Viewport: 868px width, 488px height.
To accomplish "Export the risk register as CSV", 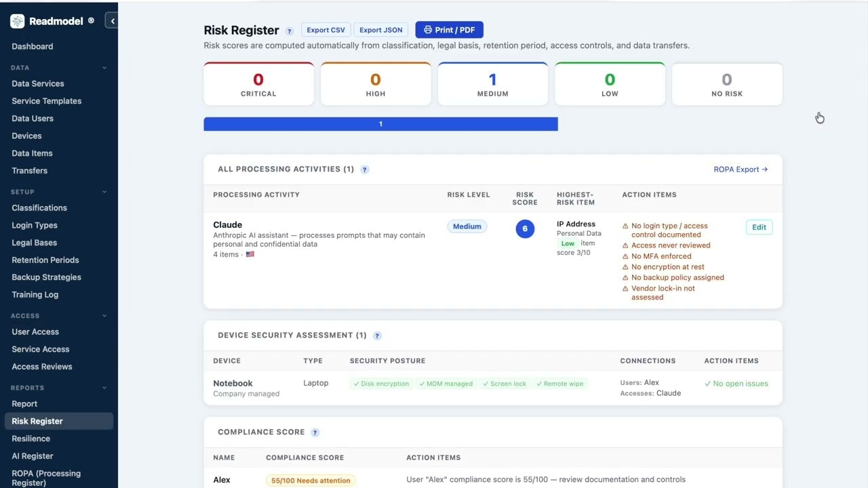I will 325,30.
